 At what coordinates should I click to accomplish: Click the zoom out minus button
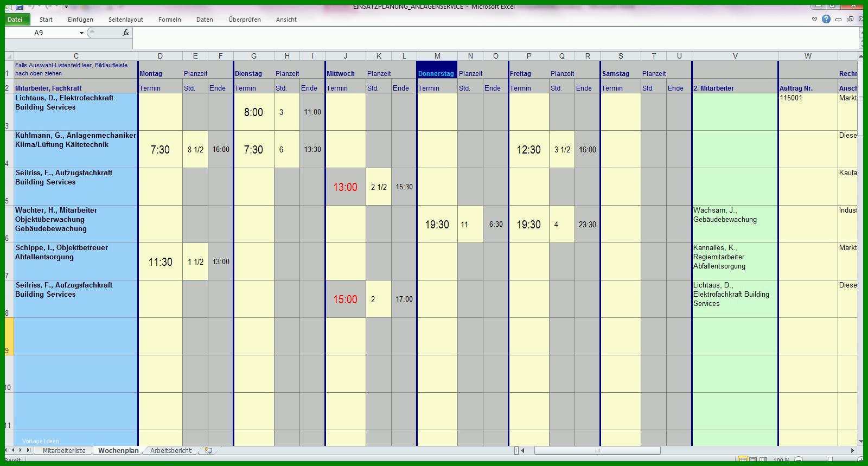797,460
